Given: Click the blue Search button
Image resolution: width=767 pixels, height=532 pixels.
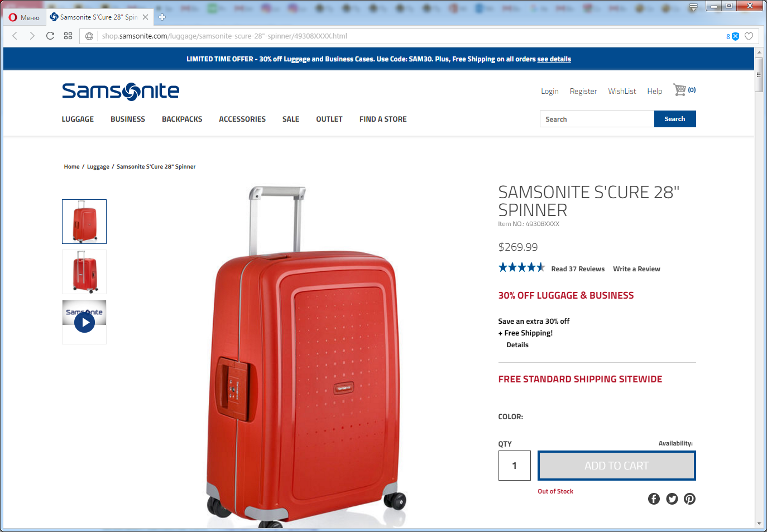Looking at the screenshot, I should [675, 119].
